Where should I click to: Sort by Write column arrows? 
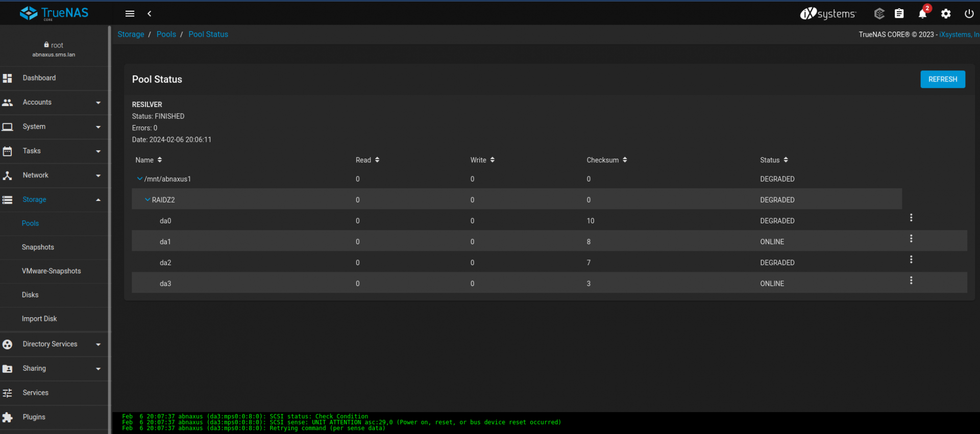coord(493,160)
